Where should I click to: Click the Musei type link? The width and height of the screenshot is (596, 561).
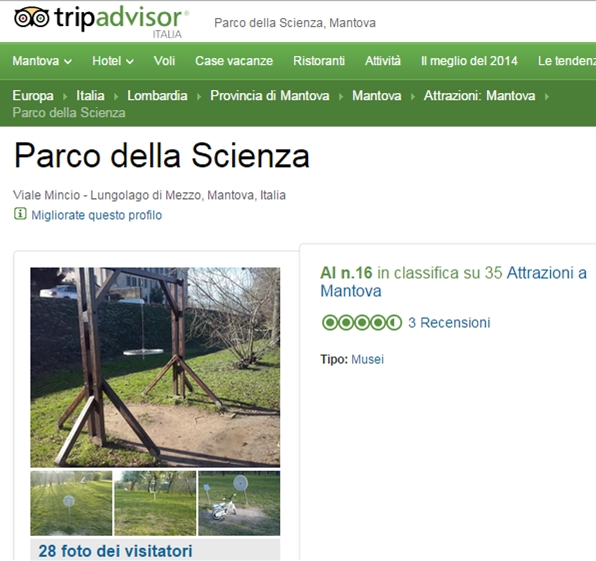click(367, 359)
